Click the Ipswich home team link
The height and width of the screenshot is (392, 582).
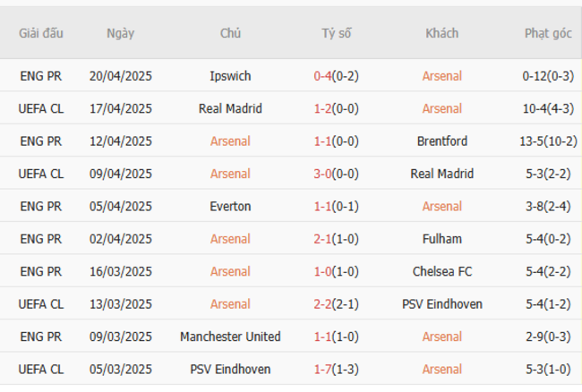tap(230, 76)
